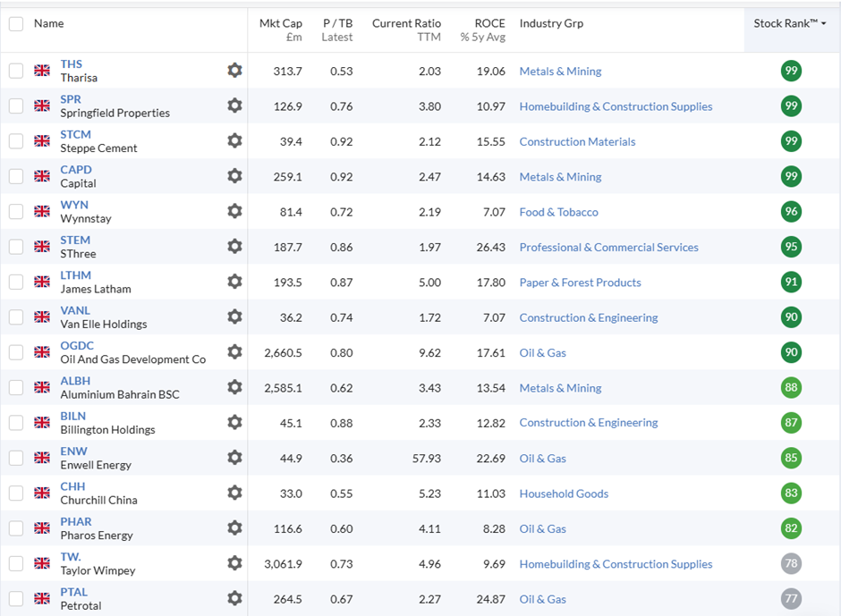The image size is (841, 616).
Task: Open gear options for Petrotal
Action: pyautogui.click(x=234, y=598)
